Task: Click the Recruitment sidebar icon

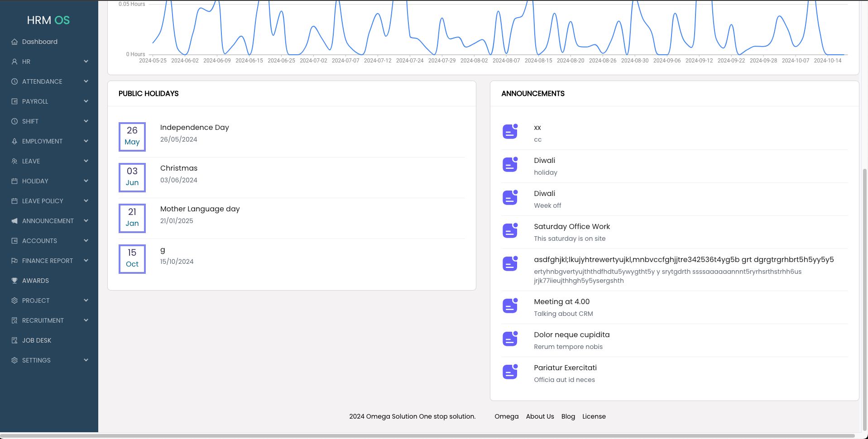Action: pyautogui.click(x=14, y=320)
